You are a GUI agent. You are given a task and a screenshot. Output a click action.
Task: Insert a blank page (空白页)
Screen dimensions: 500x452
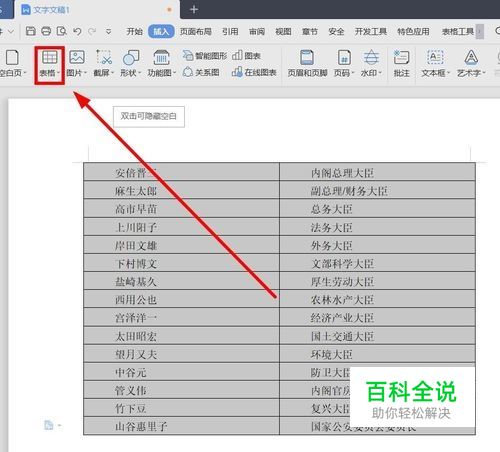12,63
